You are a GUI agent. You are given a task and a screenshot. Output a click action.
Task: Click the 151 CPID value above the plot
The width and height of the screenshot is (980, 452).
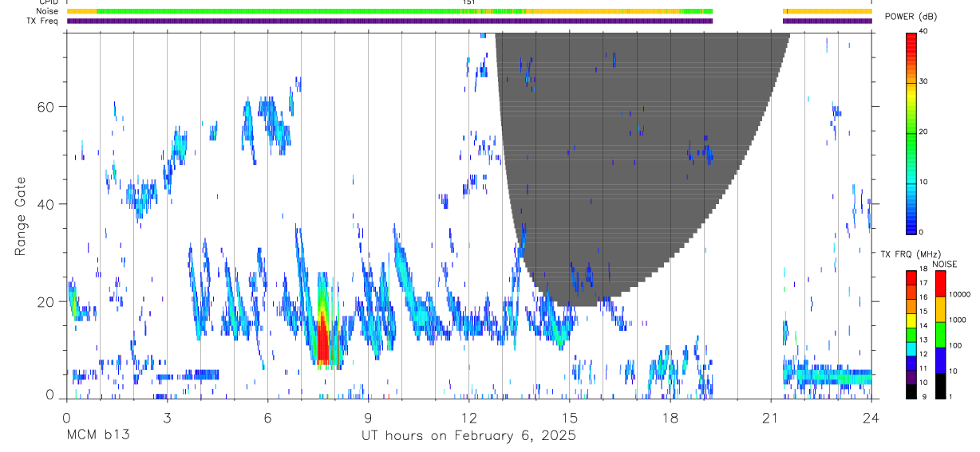click(469, 2)
